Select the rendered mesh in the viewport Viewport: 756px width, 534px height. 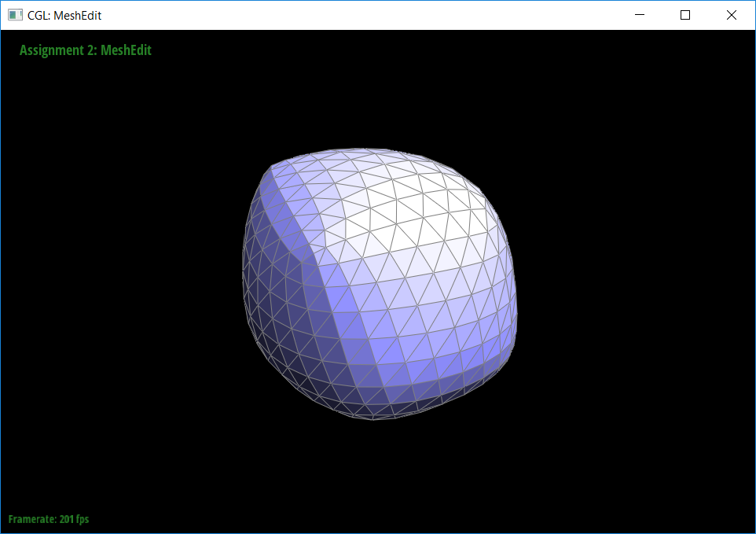click(380, 284)
